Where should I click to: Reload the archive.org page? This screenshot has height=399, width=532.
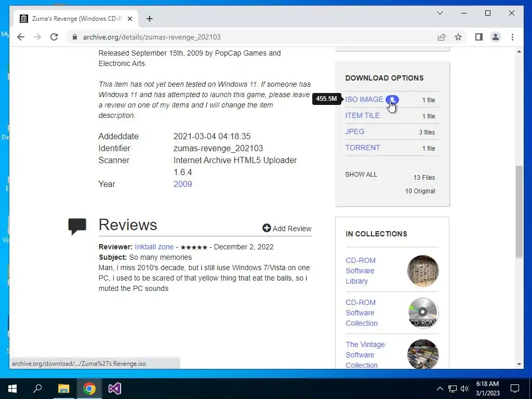coord(54,37)
